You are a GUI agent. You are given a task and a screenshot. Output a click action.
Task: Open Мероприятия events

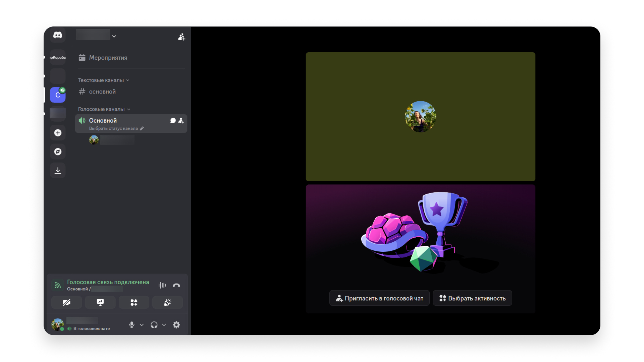coord(131,58)
